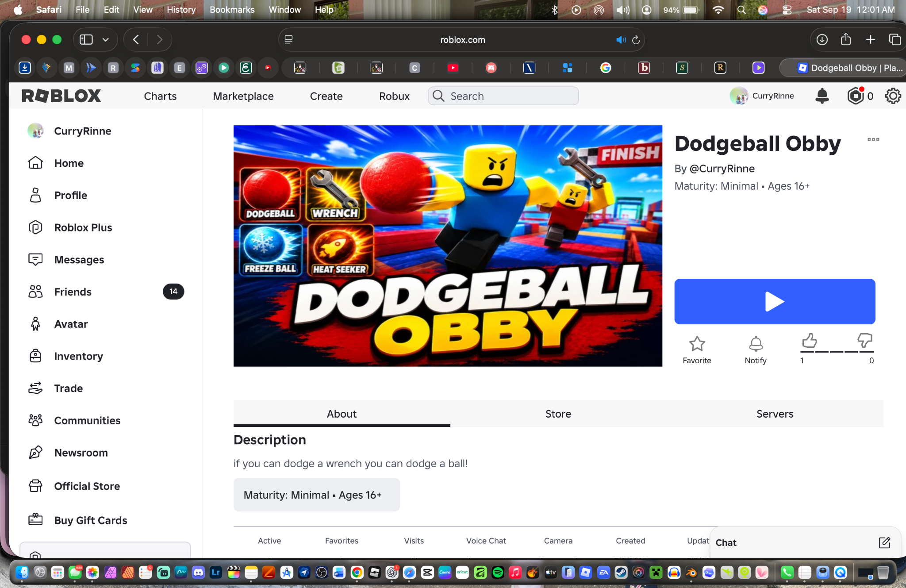Dislike the game with thumbs down
This screenshot has width=906, height=588.
(x=864, y=341)
